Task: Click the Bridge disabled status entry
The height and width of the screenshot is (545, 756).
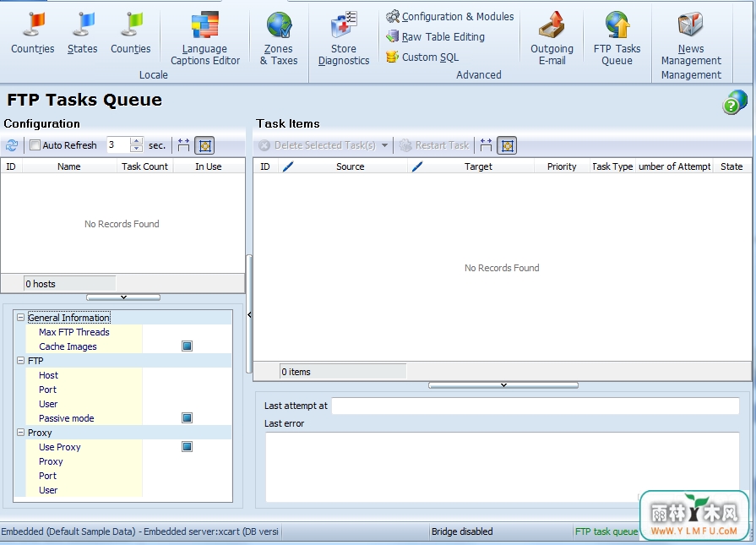Action: pos(462,531)
